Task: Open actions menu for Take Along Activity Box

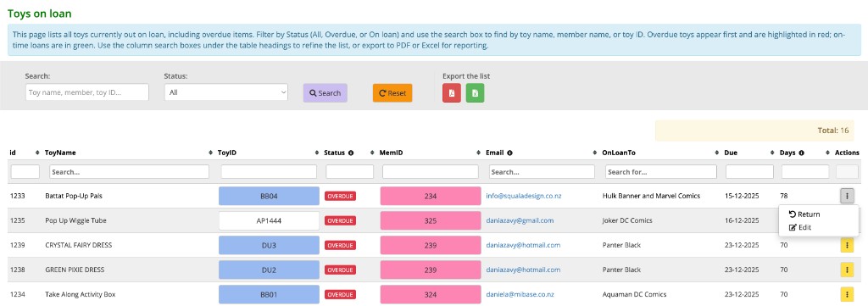Action: [x=848, y=294]
